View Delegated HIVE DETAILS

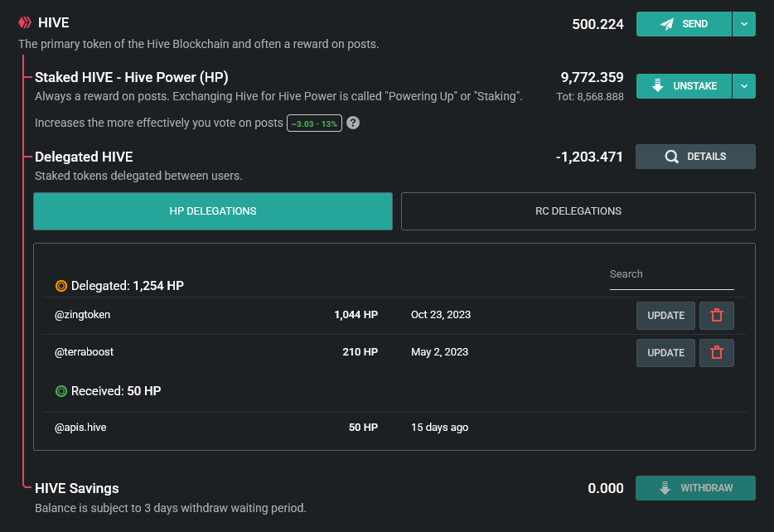(x=695, y=157)
